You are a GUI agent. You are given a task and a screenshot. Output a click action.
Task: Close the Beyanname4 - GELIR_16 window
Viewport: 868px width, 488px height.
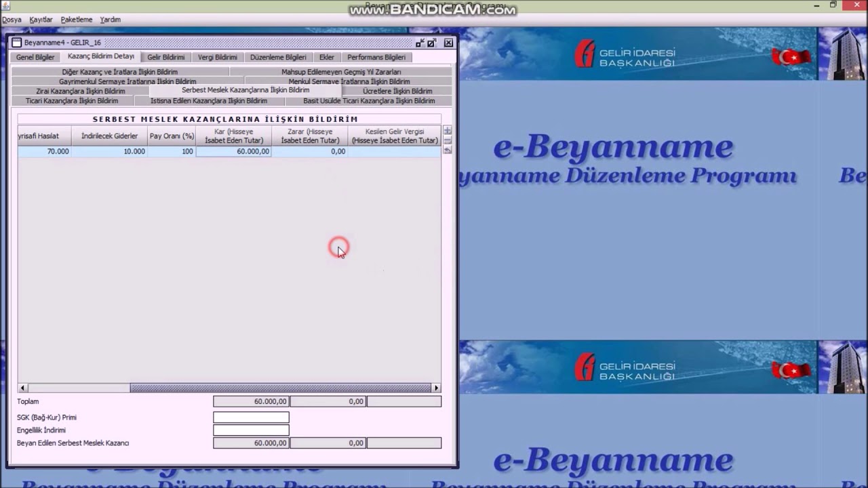[x=448, y=43]
